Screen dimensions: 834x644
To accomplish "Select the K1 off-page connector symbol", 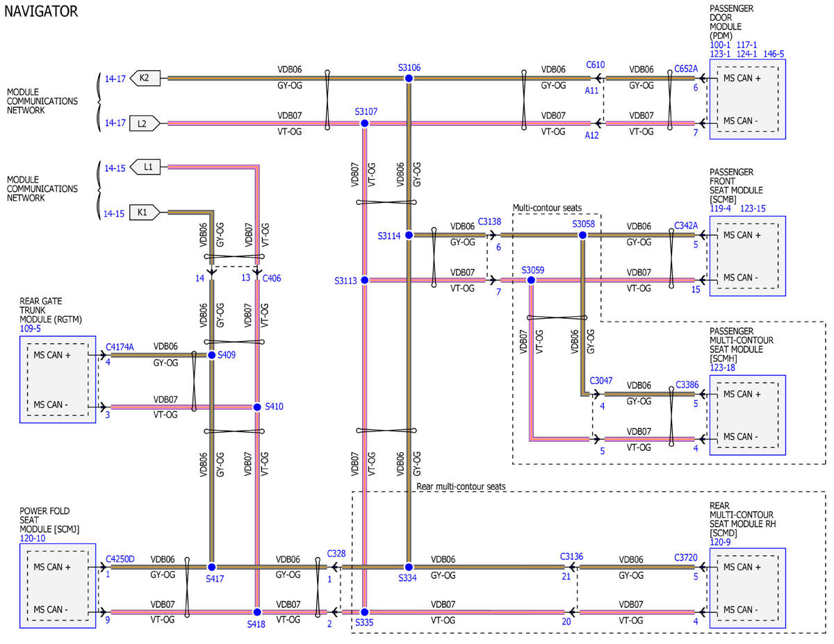I will (x=145, y=213).
